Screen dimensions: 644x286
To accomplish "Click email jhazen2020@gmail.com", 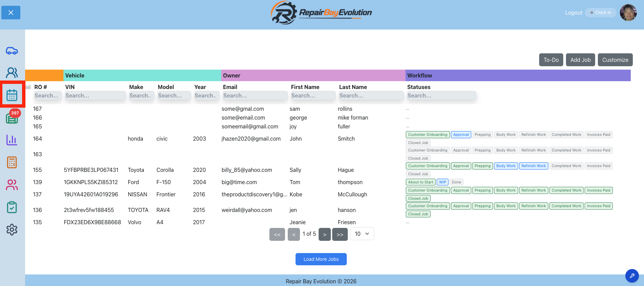I will (x=251, y=139).
